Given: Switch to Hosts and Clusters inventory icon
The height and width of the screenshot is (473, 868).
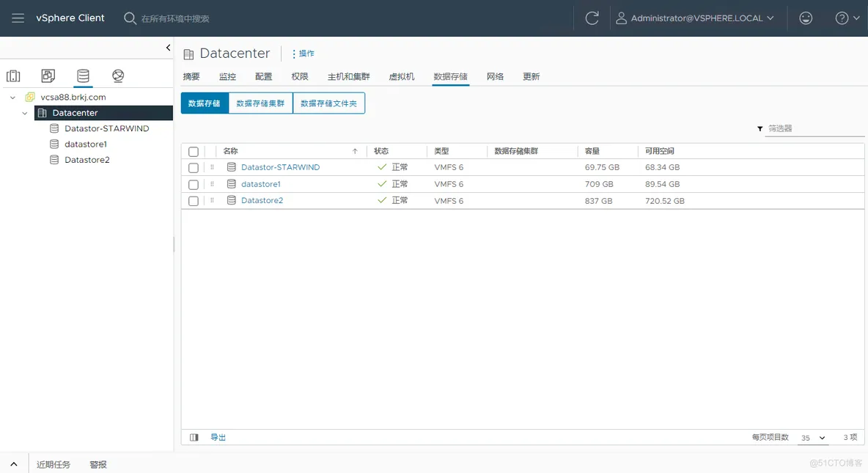Looking at the screenshot, I should 13,76.
